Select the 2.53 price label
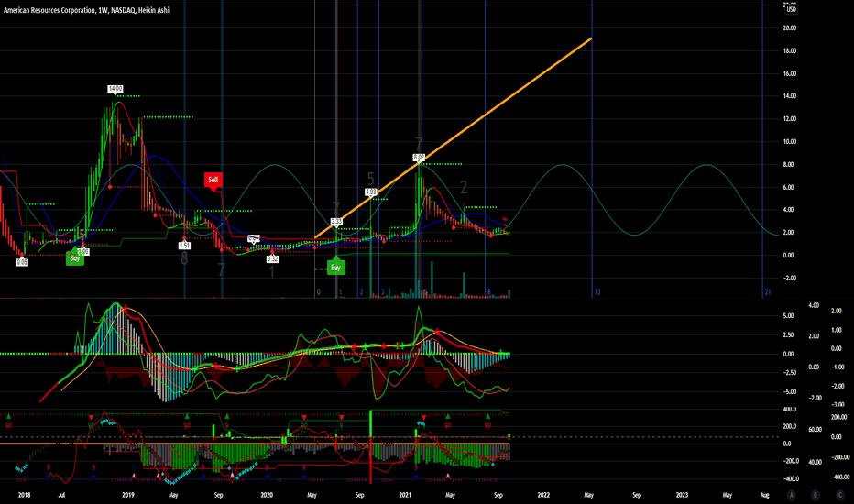854x504 pixels. [x=336, y=222]
